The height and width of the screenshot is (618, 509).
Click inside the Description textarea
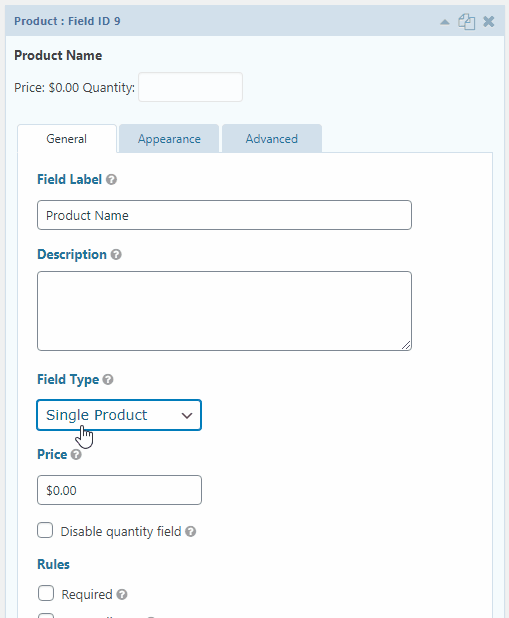(x=224, y=311)
